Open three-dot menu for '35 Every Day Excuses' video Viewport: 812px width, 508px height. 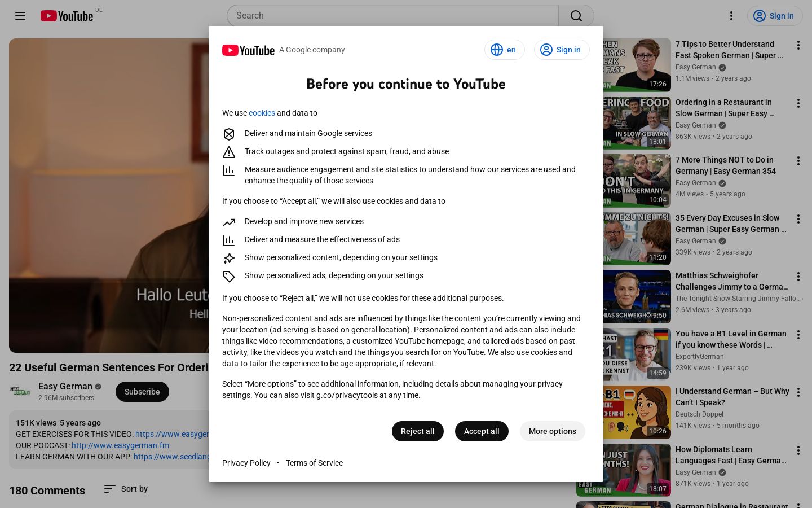(798, 219)
